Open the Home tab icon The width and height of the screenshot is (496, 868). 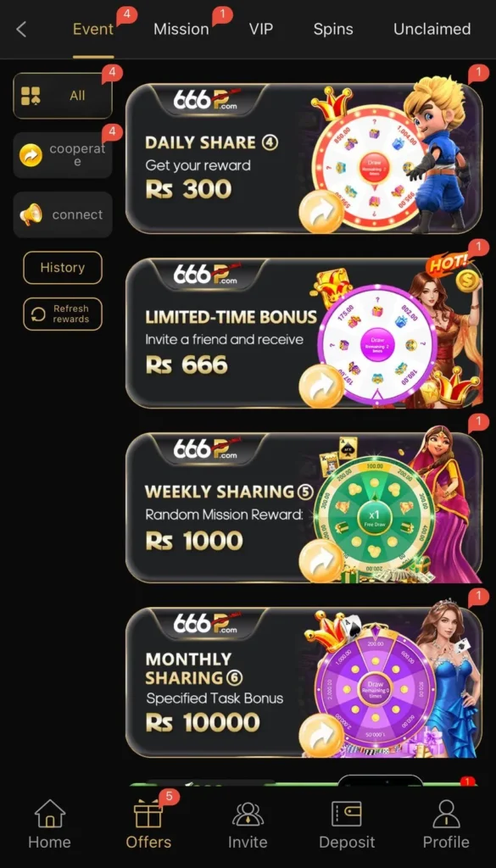tap(50, 815)
